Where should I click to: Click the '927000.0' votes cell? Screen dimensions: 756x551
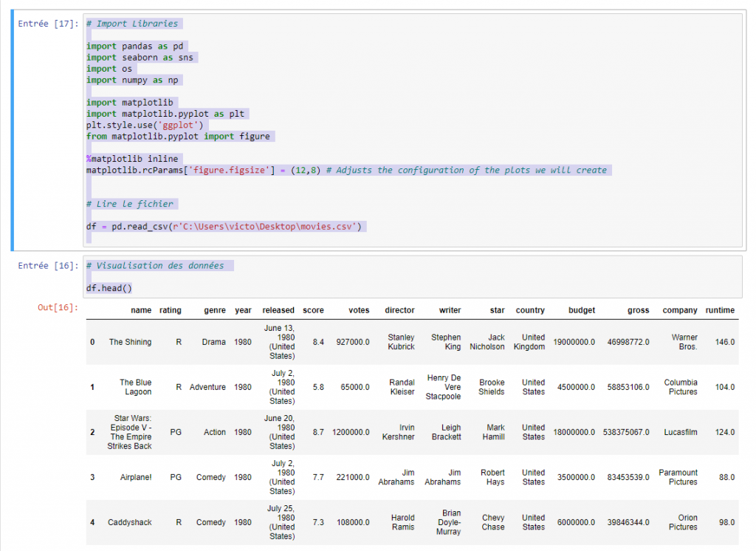(353, 342)
